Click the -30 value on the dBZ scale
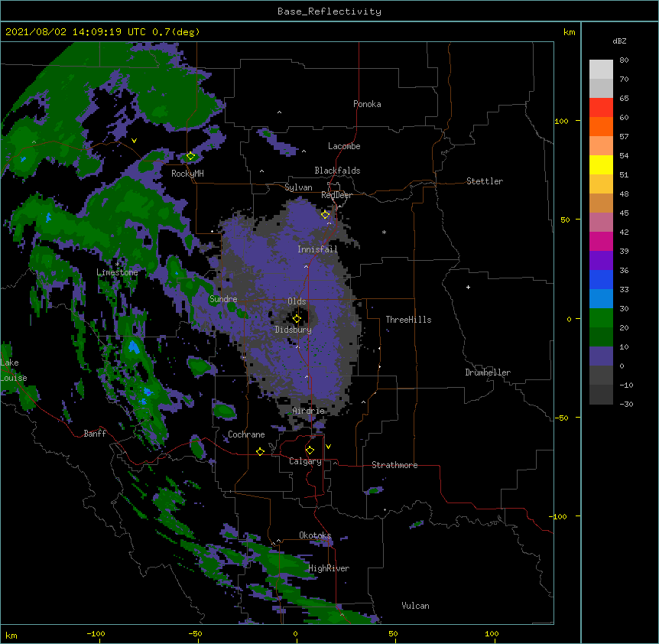Image resolution: width=659 pixels, height=644 pixels. pos(626,404)
